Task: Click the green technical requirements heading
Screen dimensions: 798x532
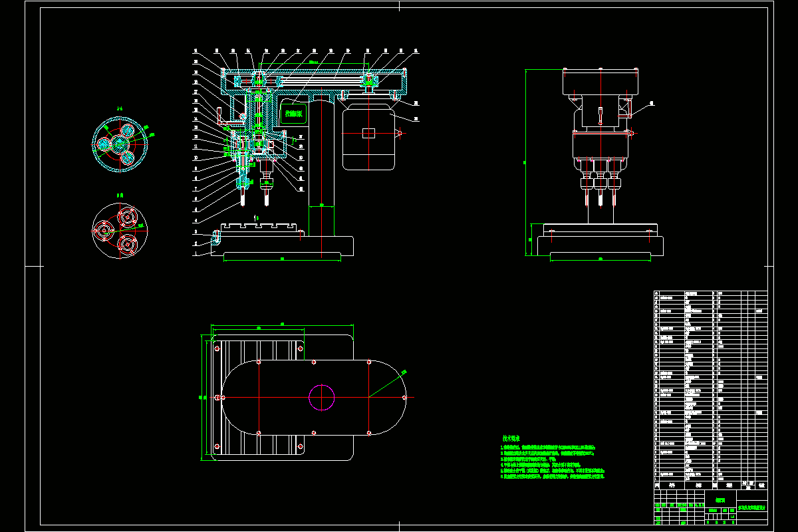Action: pos(511,438)
